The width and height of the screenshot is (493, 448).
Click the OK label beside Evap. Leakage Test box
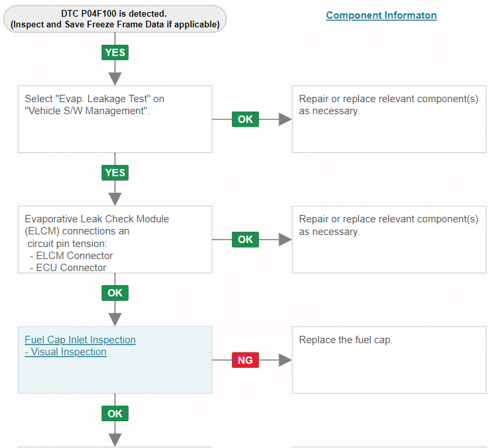[245, 120]
